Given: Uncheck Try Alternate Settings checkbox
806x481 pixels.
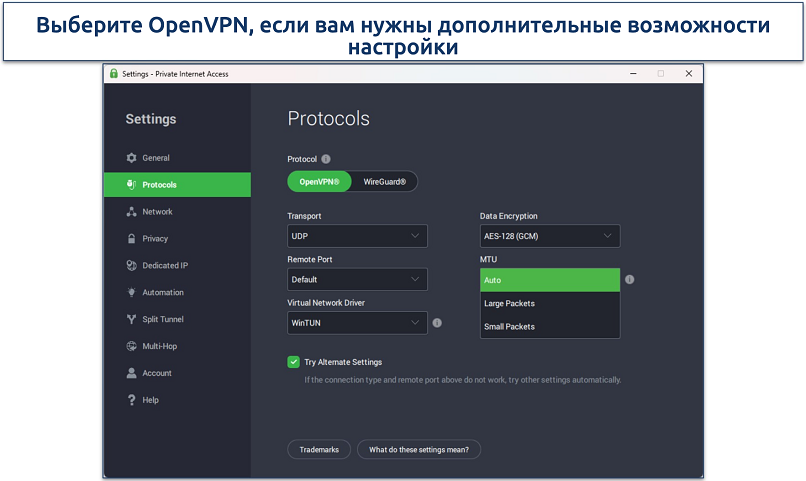Looking at the screenshot, I should 294,362.
